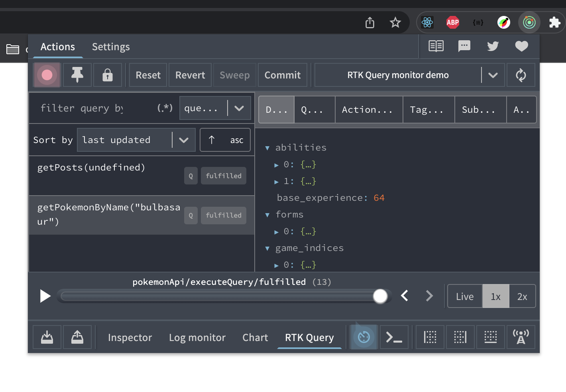566x392 pixels.
Task: Select the slider monitor stopwatch icon
Action: point(363,337)
